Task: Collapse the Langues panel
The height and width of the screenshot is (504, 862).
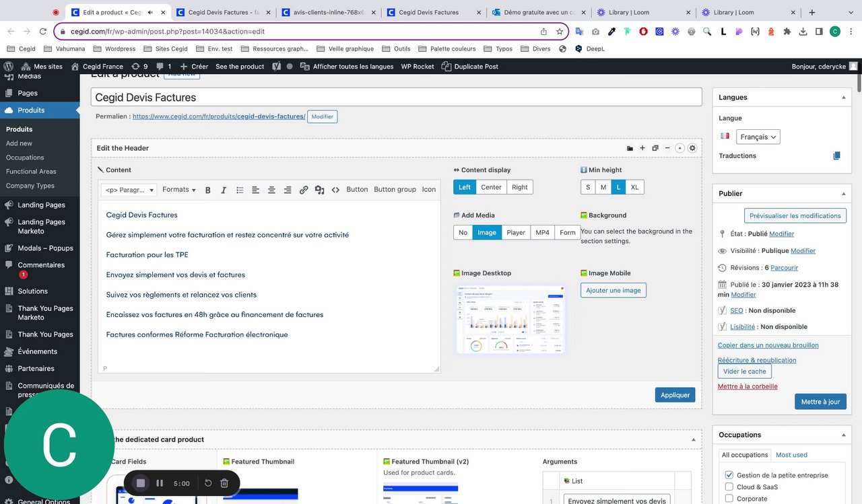Action: [844, 98]
